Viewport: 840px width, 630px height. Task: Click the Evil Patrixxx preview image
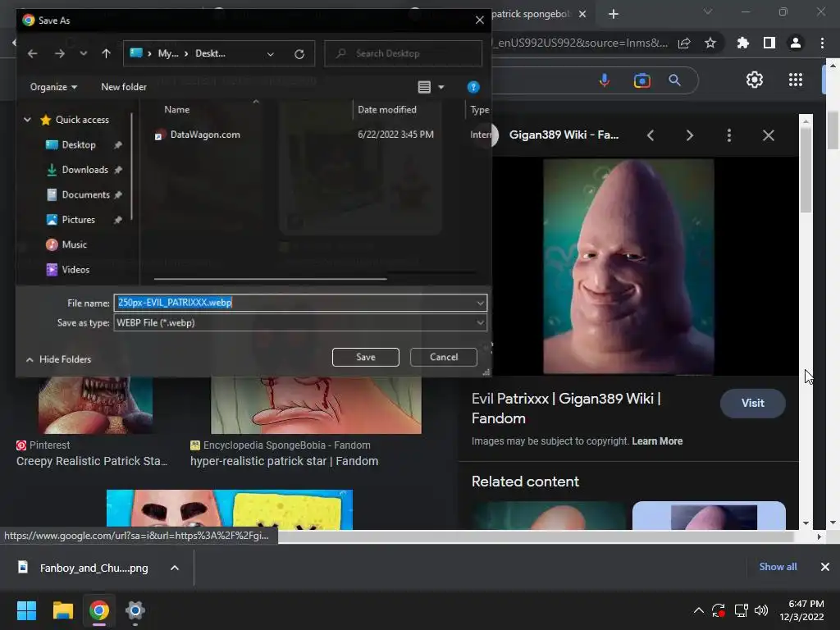(x=628, y=267)
